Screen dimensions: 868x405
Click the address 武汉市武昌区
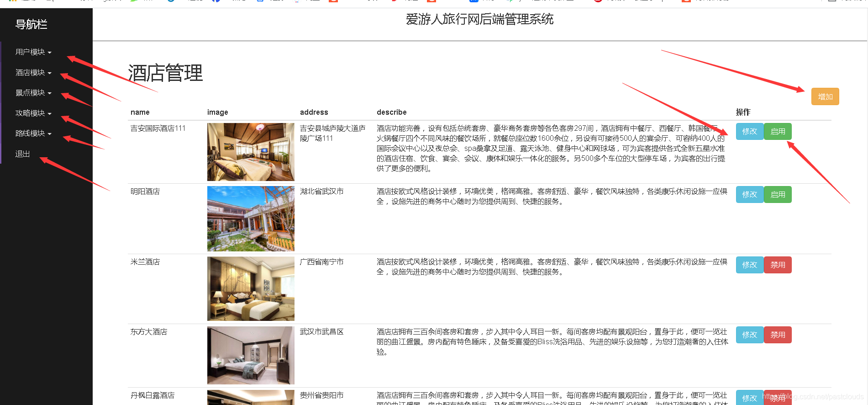pos(322,332)
